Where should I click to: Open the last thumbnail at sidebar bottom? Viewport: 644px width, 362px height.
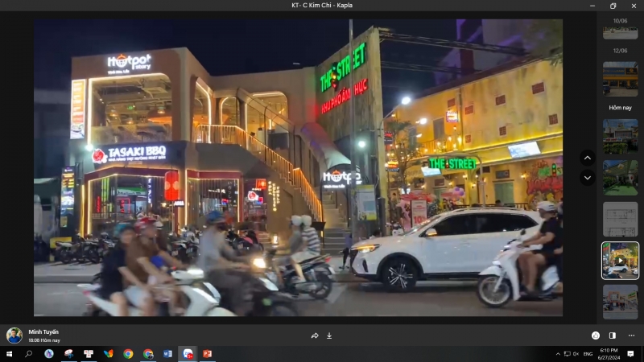pos(620,302)
